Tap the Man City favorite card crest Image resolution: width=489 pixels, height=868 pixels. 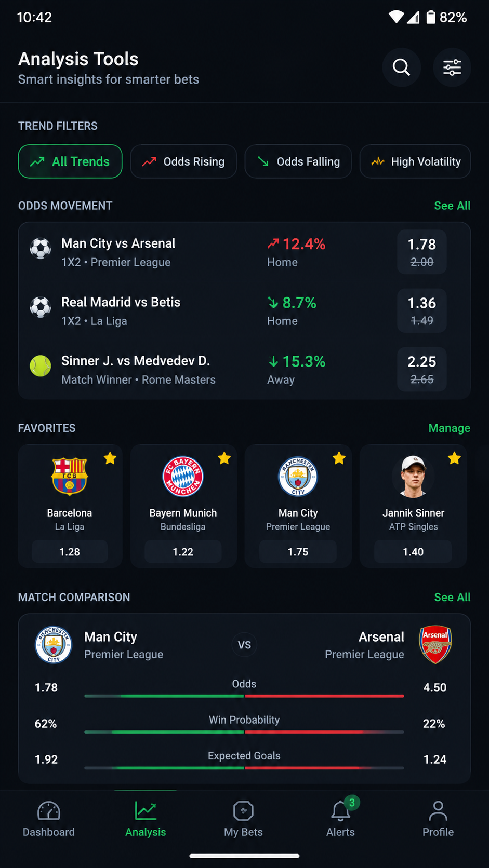click(x=298, y=476)
